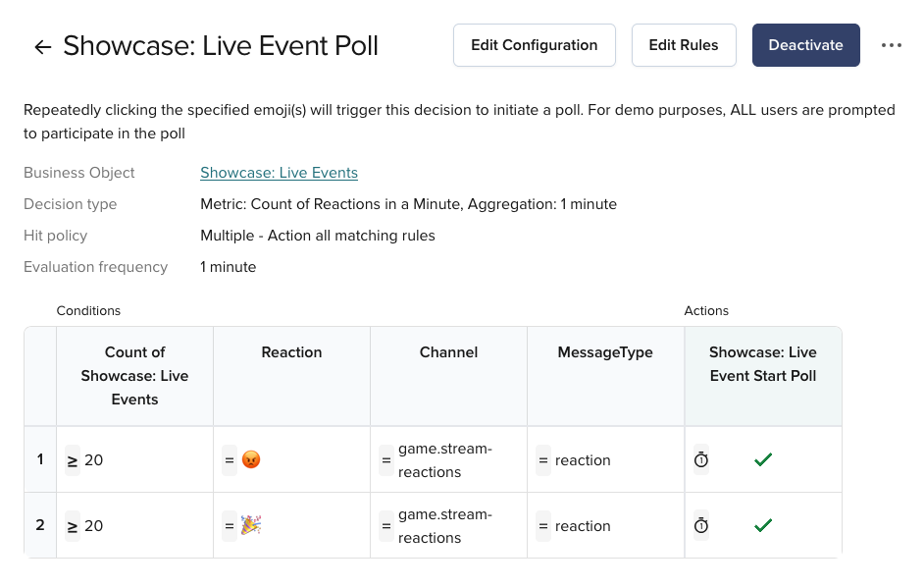Click the ≥ operator in row 1
The image size is (924, 587).
(x=73, y=459)
